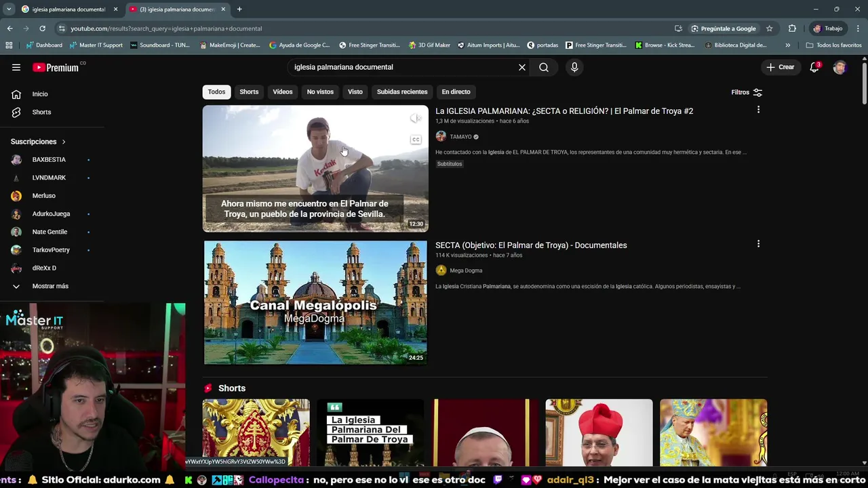Image resolution: width=868 pixels, height=488 pixels.
Task: Open the Chrome apps grid shortcut
Action: pos(9,45)
